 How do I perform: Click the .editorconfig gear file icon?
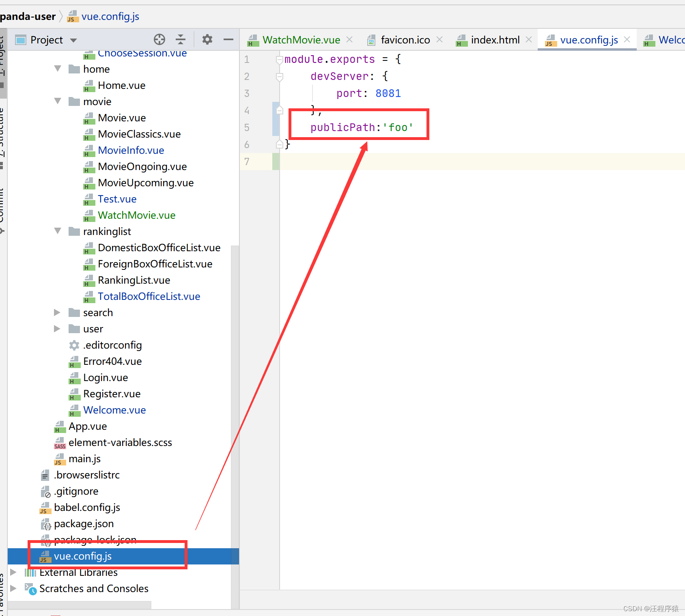click(x=74, y=345)
